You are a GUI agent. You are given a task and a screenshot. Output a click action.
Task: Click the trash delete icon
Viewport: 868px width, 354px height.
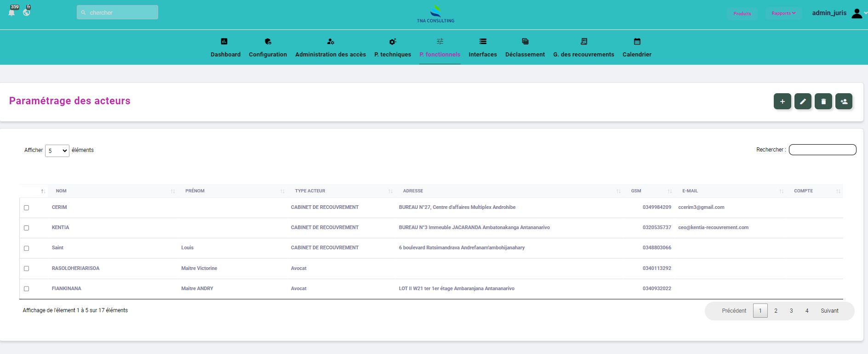point(823,101)
